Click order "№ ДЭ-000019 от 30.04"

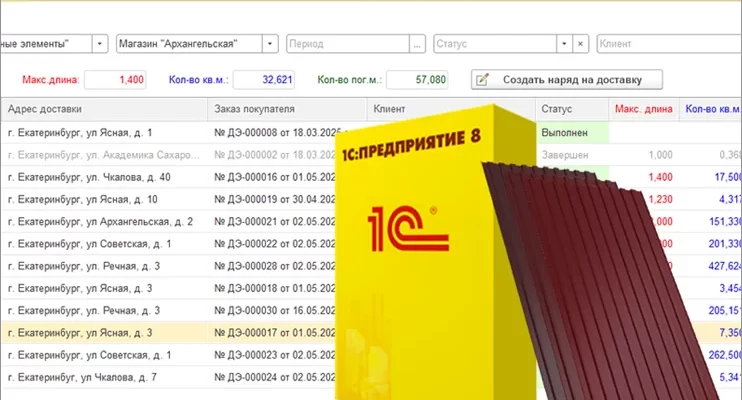(x=274, y=200)
